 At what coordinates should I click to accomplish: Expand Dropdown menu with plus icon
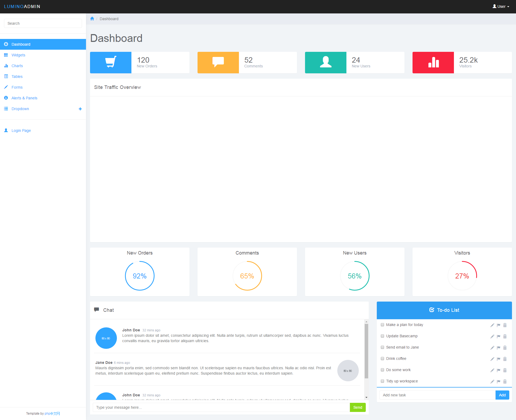coord(80,109)
